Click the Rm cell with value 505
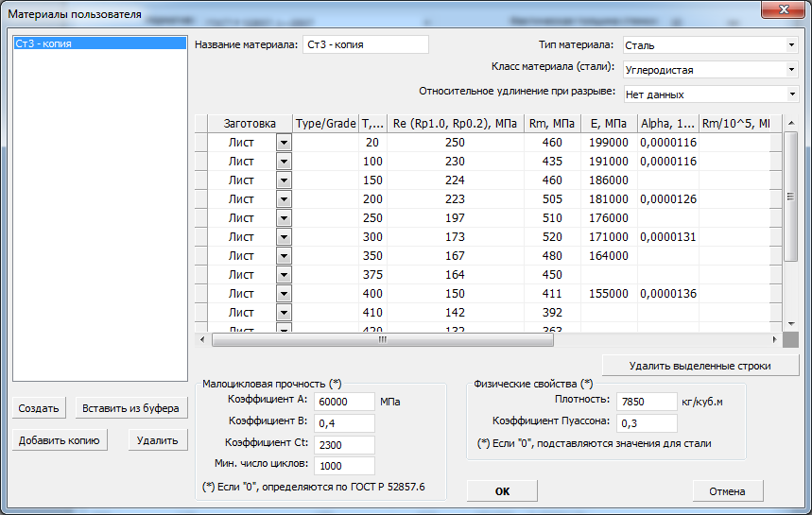 click(x=552, y=199)
